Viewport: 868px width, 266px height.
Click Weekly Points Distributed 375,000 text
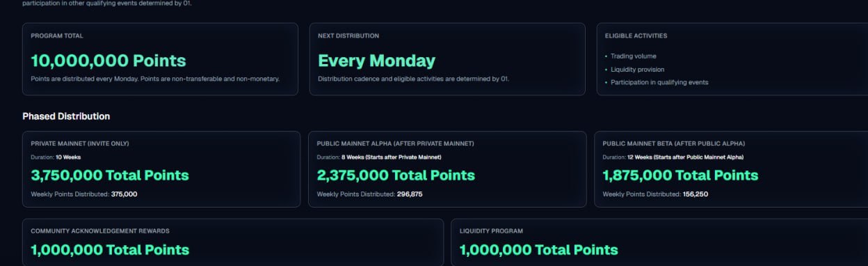84,194
